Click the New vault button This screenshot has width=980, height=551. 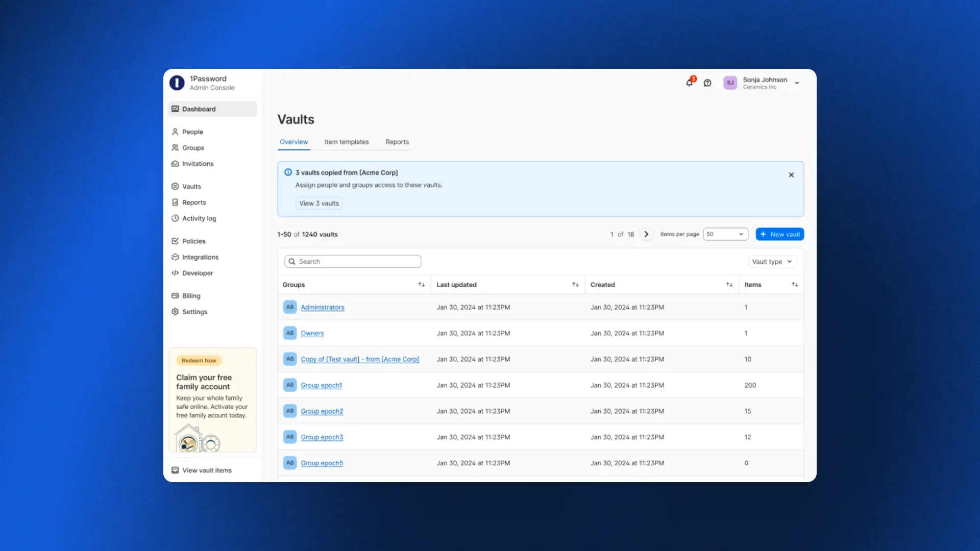(x=780, y=234)
